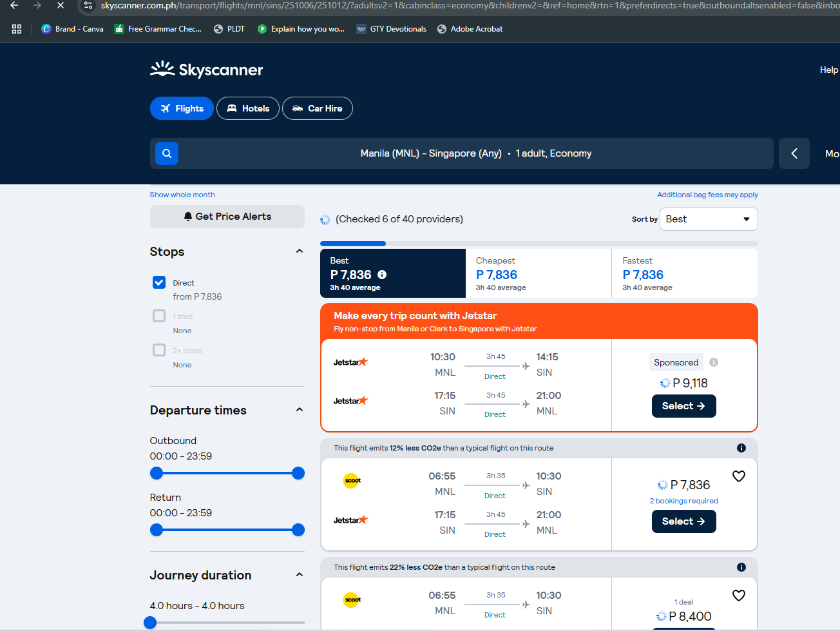Click '4.0 hours - 4.0 hours' duration text
The image size is (840, 631).
tap(197, 606)
